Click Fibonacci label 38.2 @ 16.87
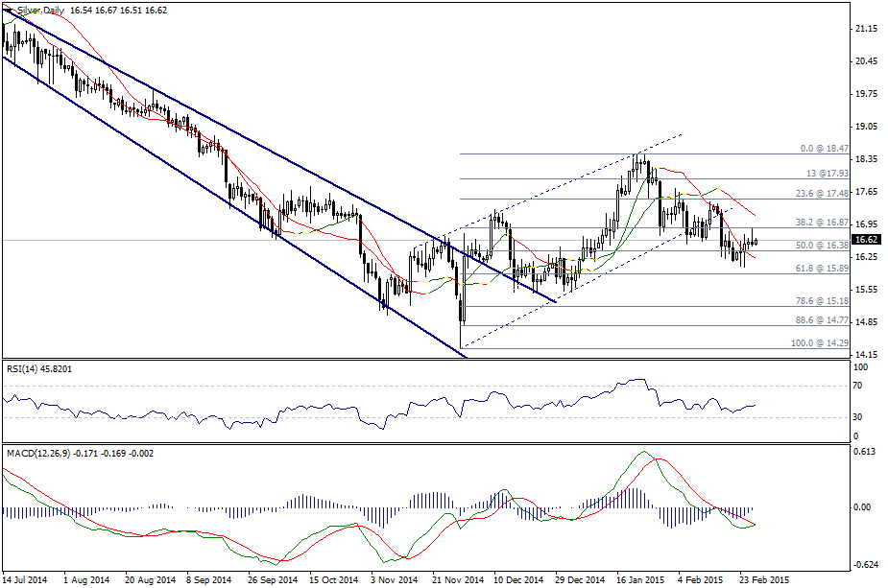 [823, 223]
